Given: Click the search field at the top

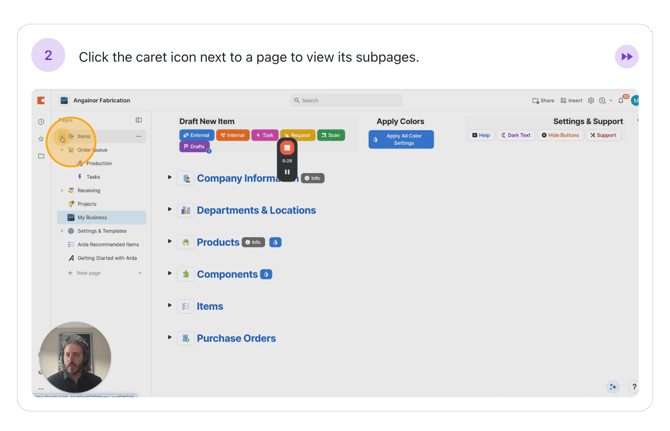Looking at the screenshot, I should 346,101.
